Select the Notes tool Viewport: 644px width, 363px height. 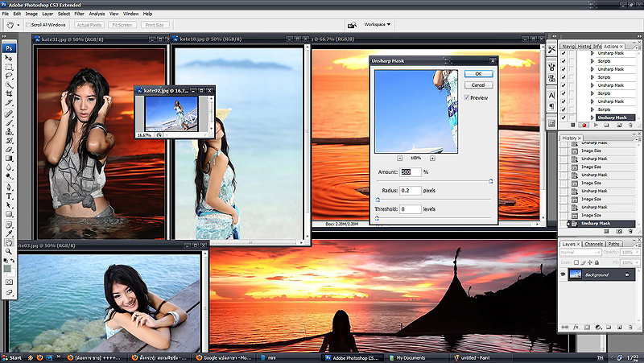point(9,225)
